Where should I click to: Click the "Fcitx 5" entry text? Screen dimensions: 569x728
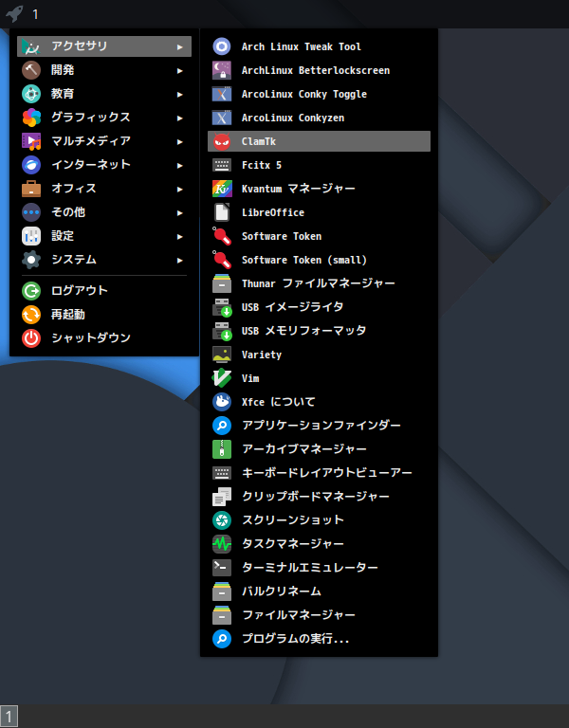point(262,165)
